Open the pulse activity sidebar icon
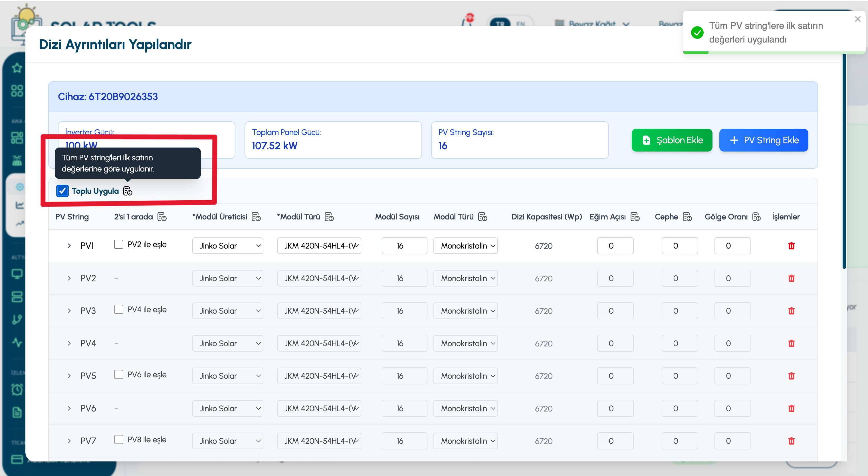This screenshot has height=476, width=868. point(17,342)
